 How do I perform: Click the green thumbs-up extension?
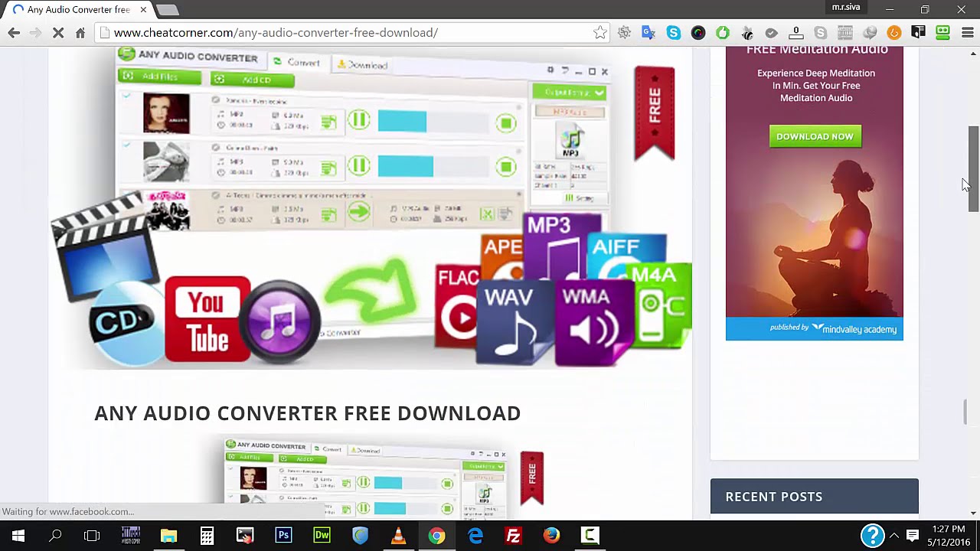point(722,32)
